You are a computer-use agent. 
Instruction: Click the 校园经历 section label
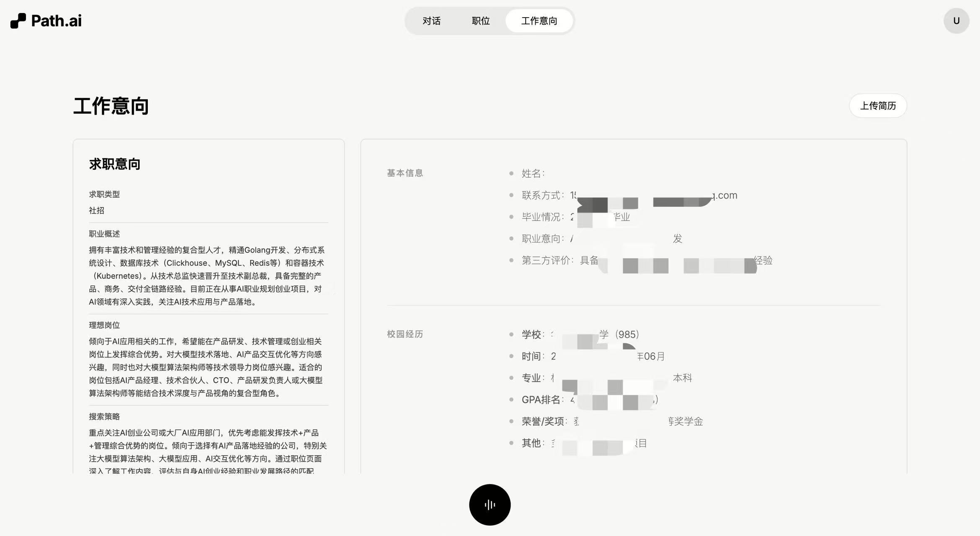tap(405, 334)
